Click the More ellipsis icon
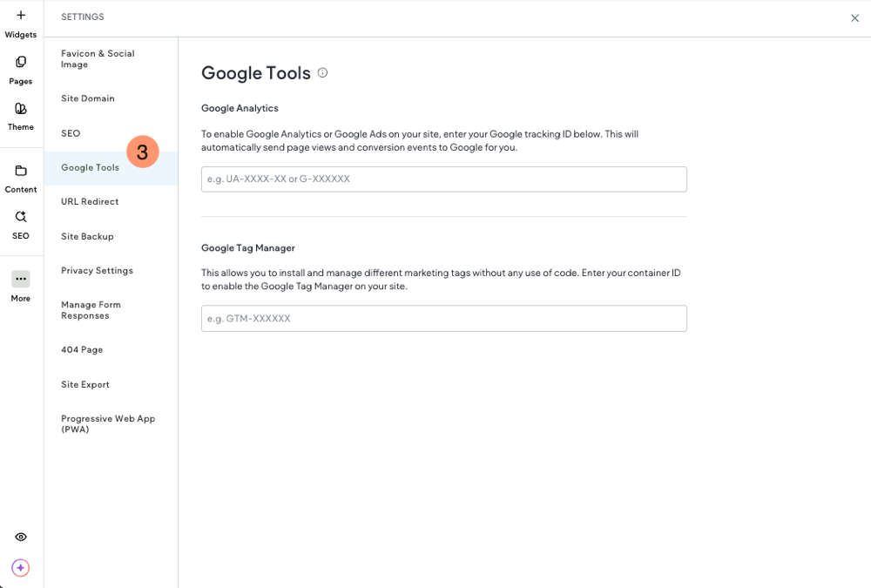This screenshot has width=871, height=588. coord(21,279)
